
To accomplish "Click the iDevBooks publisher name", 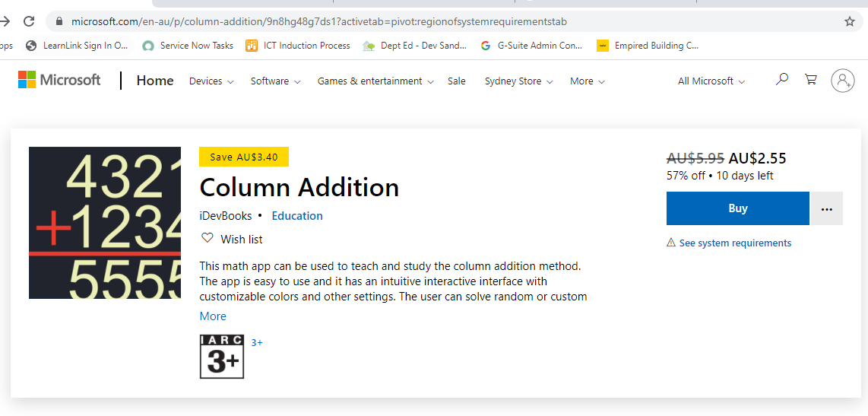I will (226, 215).
